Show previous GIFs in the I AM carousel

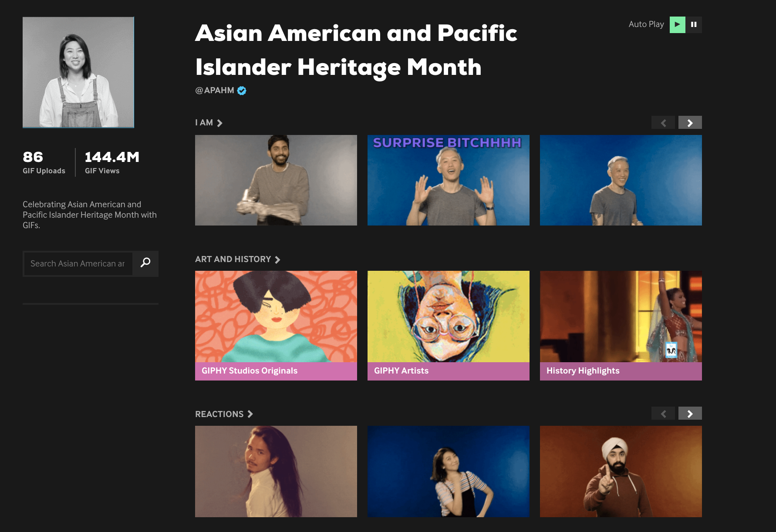663,123
